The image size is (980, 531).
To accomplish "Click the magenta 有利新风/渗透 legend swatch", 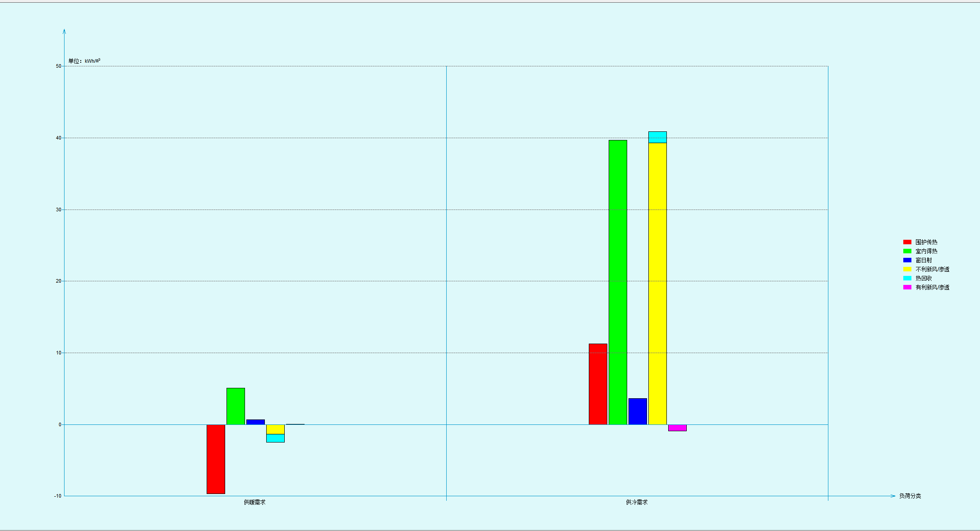I will click(907, 287).
